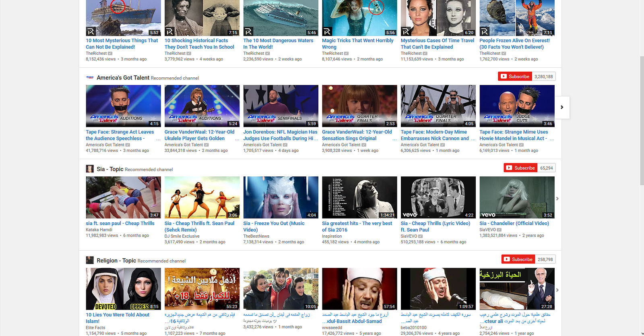Play Jon Dorenbos Semifinals thumbnail, 5:59
The image size is (644, 336).
[281, 106]
